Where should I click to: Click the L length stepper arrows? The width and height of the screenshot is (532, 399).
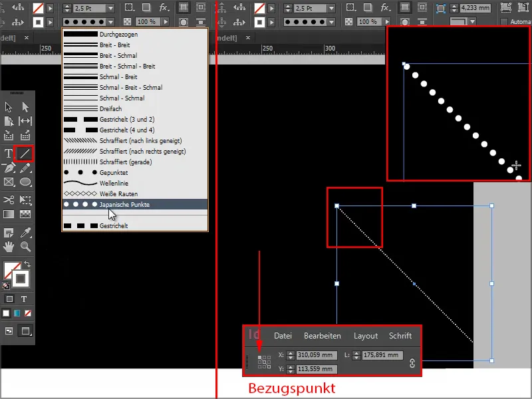click(356, 355)
